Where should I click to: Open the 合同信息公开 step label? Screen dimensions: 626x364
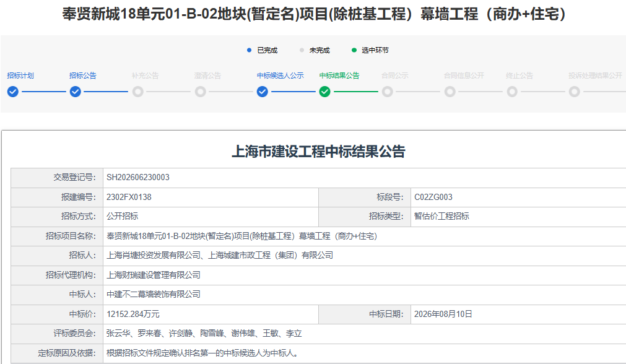(464, 76)
